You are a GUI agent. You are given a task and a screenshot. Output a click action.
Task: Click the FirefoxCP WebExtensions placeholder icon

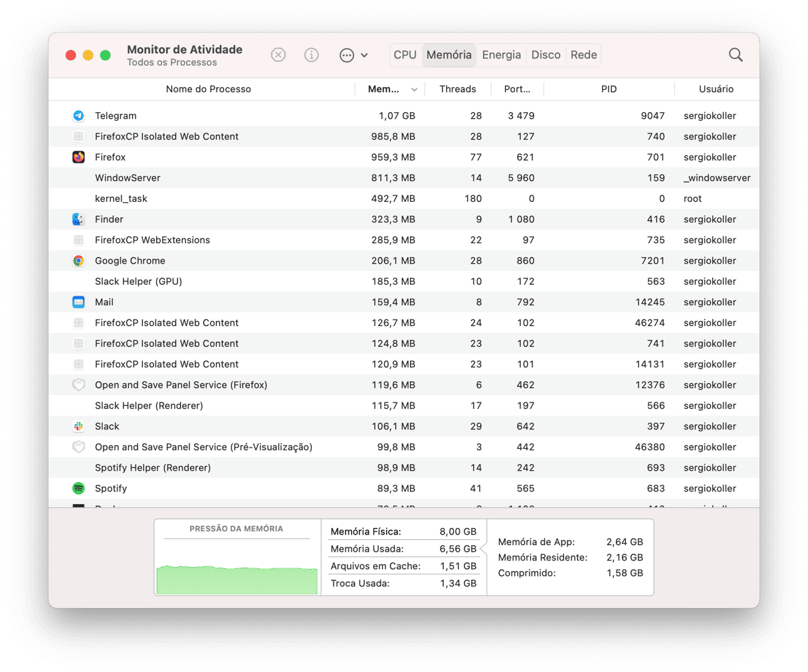point(78,240)
